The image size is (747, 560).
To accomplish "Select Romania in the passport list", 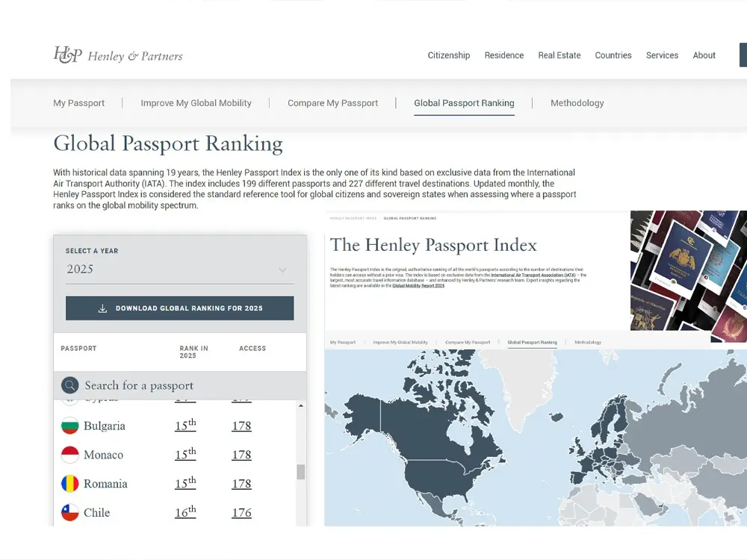I will coord(105,484).
